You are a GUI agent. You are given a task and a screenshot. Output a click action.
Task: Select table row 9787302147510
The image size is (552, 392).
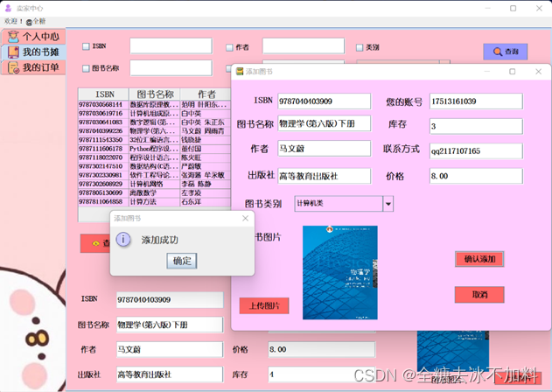(x=155, y=166)
